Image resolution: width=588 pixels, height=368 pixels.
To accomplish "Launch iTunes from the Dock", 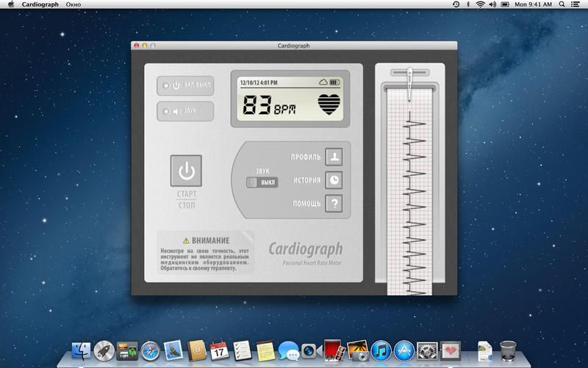I will [x=381, y=351].
